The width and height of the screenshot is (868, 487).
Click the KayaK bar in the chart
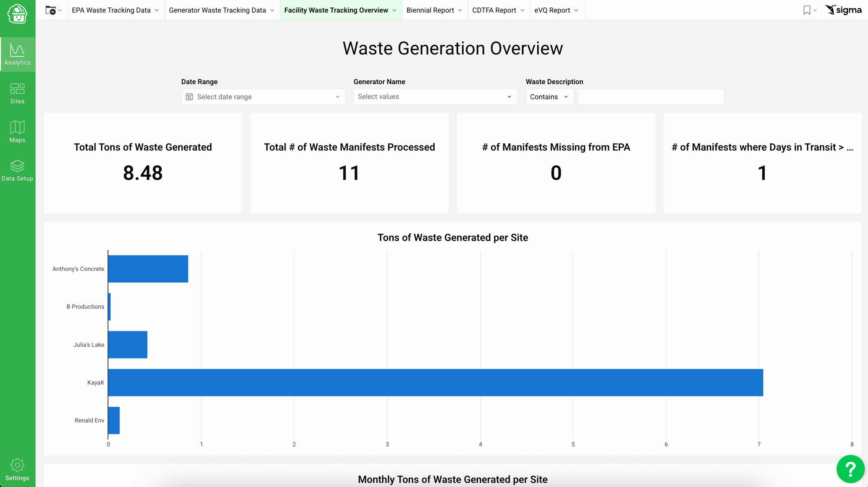coord(434,382)
